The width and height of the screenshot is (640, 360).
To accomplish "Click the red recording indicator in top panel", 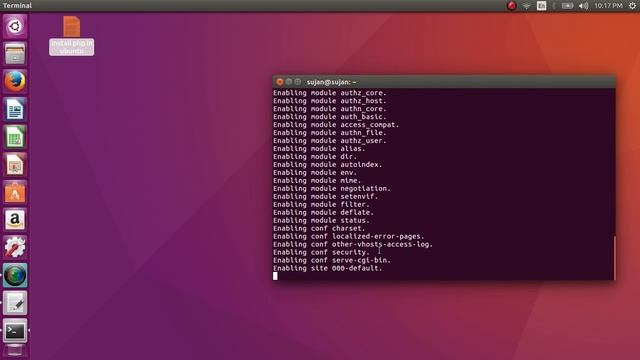I will click(x=511, y=6).
